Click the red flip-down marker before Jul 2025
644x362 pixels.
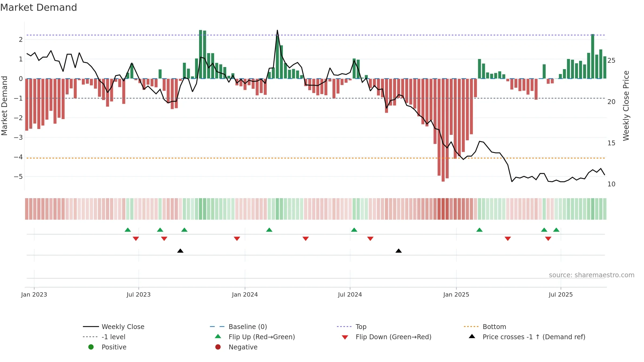[548, 239]
